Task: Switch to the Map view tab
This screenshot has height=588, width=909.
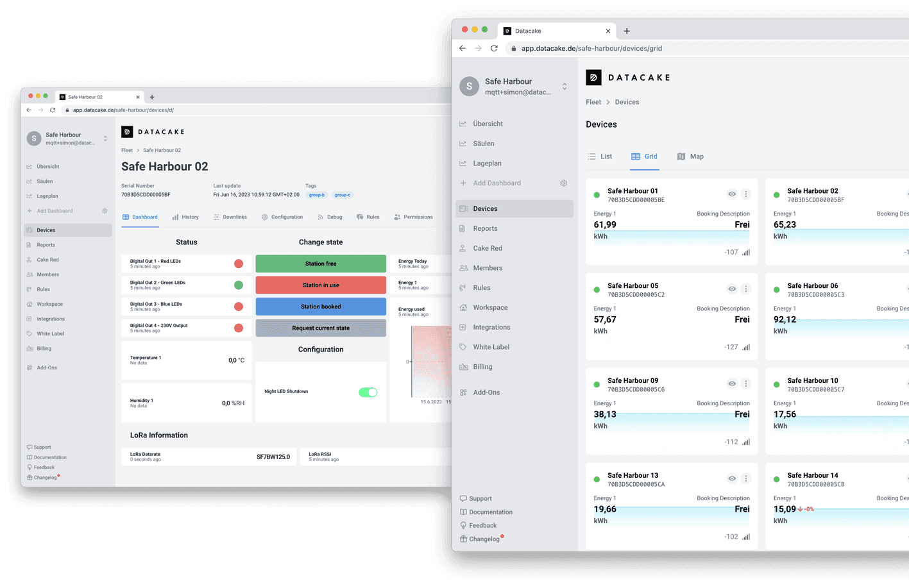Action: [x=690, y=156]
